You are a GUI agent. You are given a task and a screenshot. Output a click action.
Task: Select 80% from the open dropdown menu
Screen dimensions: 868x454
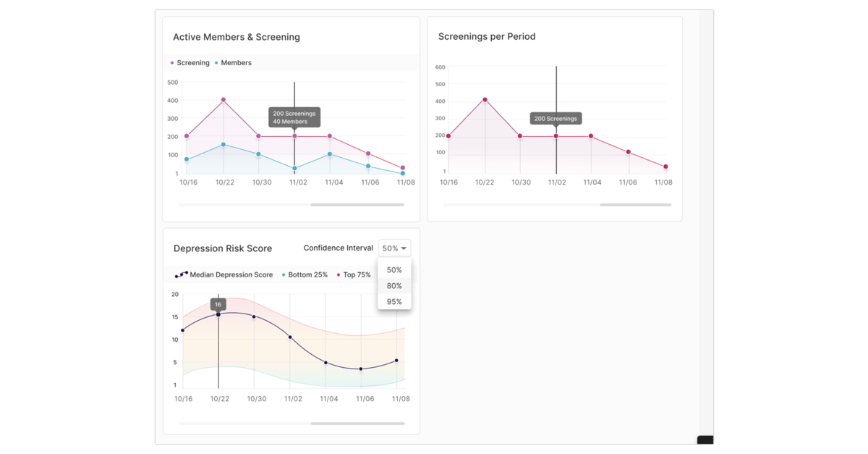pos(394,285)
